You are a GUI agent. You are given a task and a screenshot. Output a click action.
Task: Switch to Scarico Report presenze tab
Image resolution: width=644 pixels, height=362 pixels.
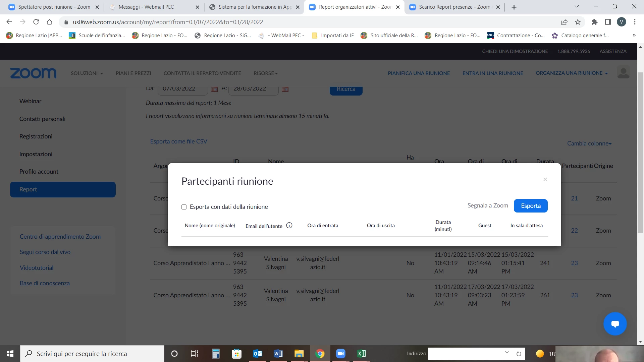[x=454, y=7]
